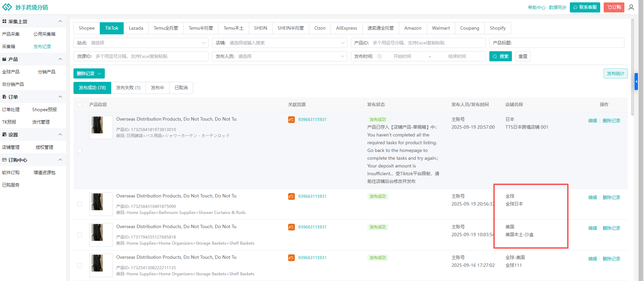This screenshot has height=281, width=644.
Task: Click the 搜索 magnifier search button
Action: point(500,56)
